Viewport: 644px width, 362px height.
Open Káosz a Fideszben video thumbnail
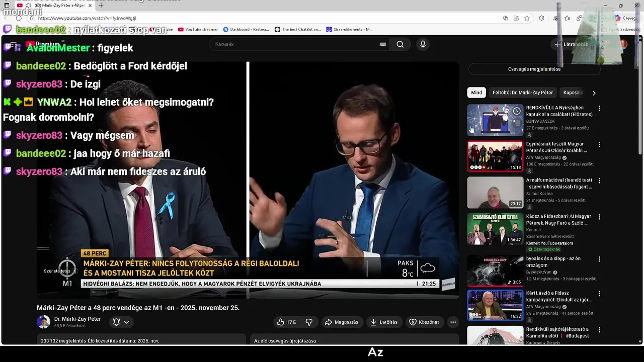pos(495,229)
